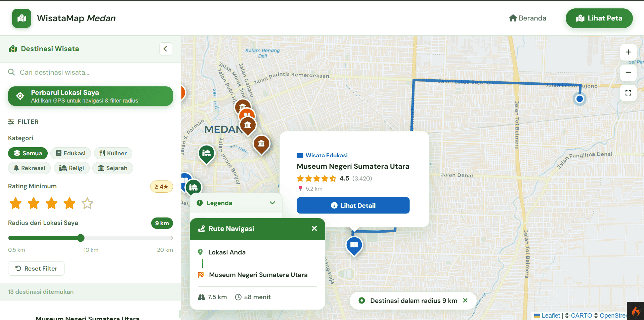
Task: Click the FILTER section heading
Action: pos(24,122)
